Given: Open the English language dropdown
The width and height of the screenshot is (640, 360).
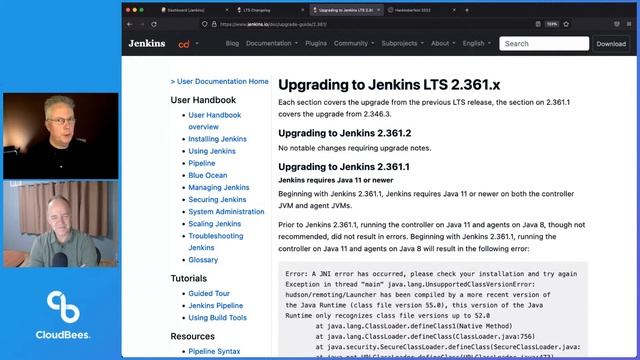Looking at the screenshot, I should coord(476,43).
